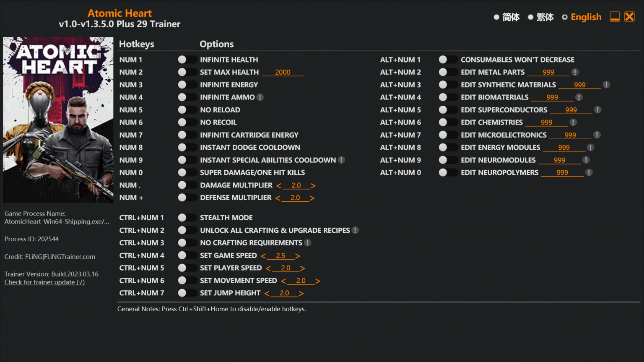
Task: Decrease the Game Speed value
Action: [263, 256]
